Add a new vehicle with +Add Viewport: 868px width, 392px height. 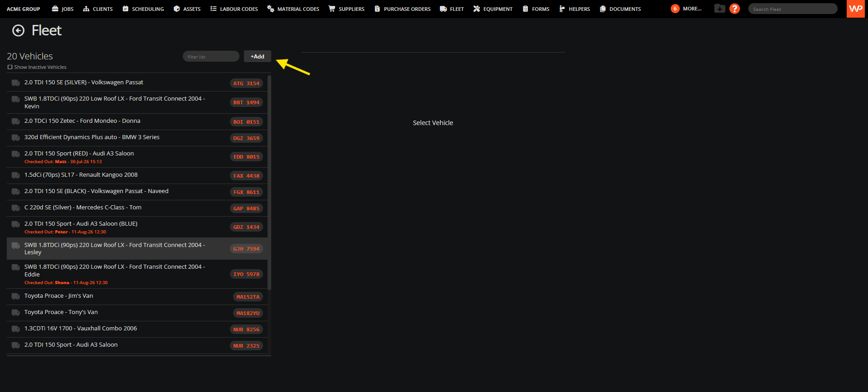(x=258, y=56)
